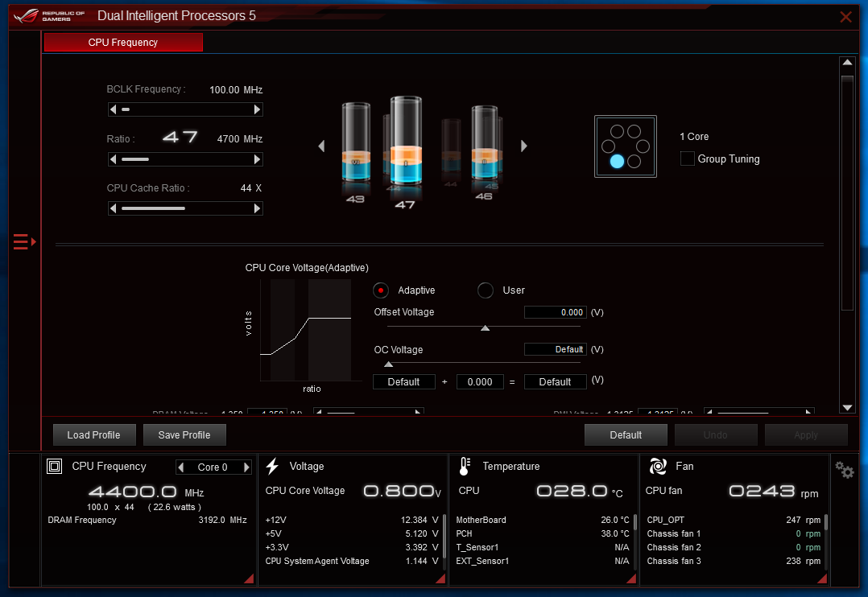Click the DRAM Frequency 3192.0 MHz value
Screen dimensions: 868x597
click(x=222, y=520)
